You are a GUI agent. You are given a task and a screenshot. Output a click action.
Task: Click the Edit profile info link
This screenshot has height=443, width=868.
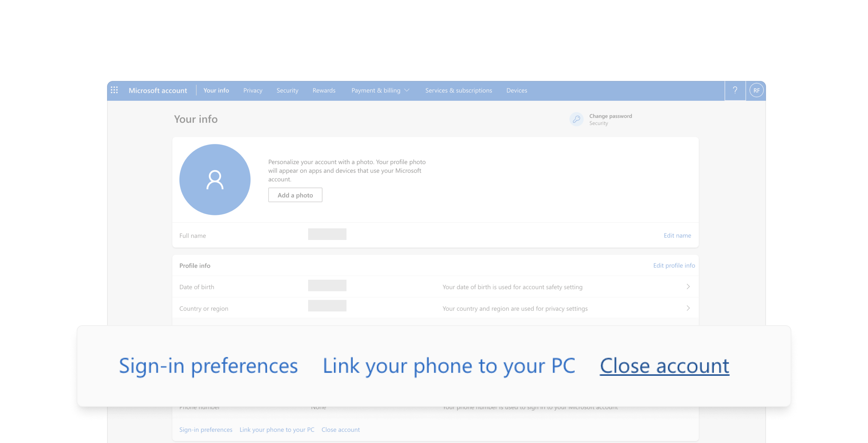point(674,266)
